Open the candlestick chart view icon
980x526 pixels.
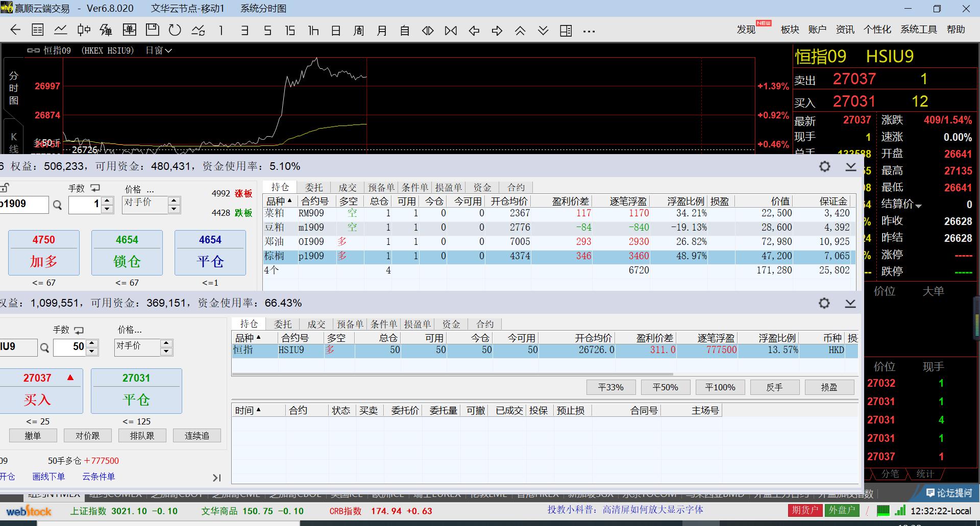click(x=84, y=30)
